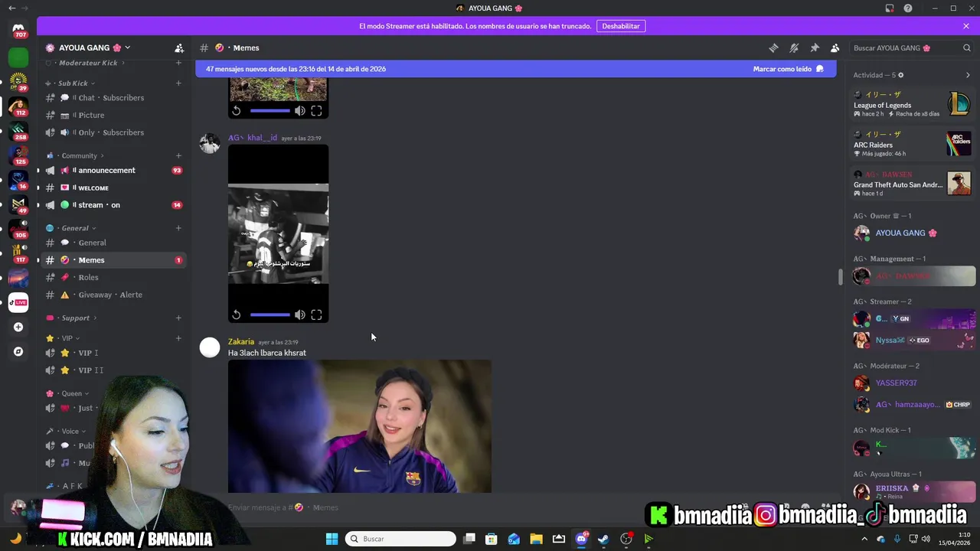This screenshot has height=551, width=980.
Task: Toggle the member list icon
Action: (835, 47)
